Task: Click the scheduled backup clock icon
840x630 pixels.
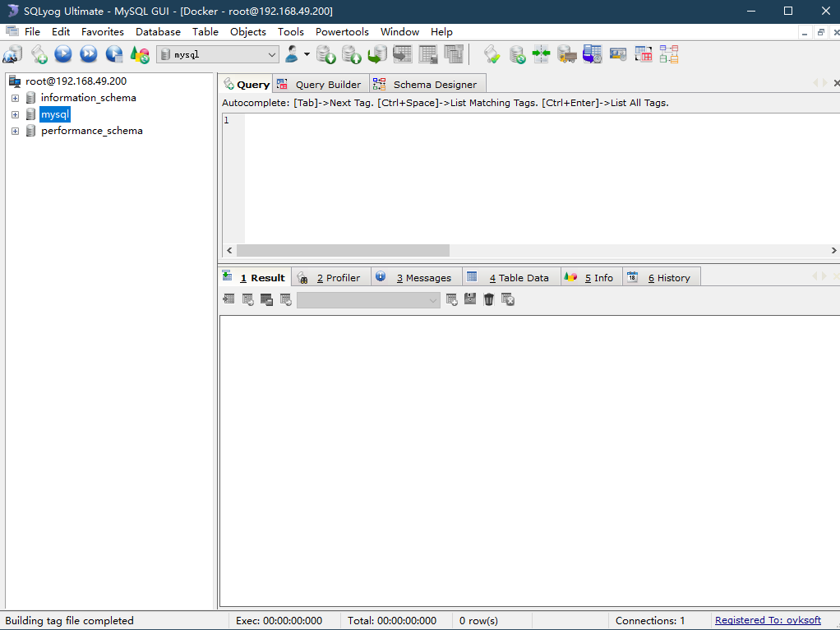Action: tap(593, 54)
